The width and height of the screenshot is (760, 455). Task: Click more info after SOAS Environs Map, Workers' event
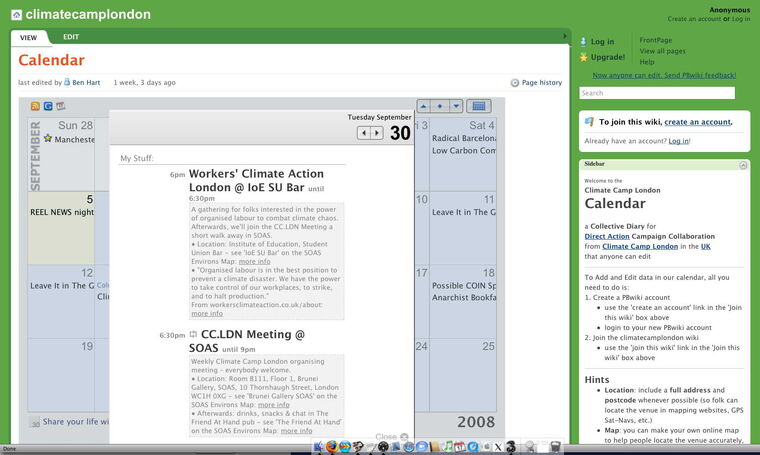point(254,261)
